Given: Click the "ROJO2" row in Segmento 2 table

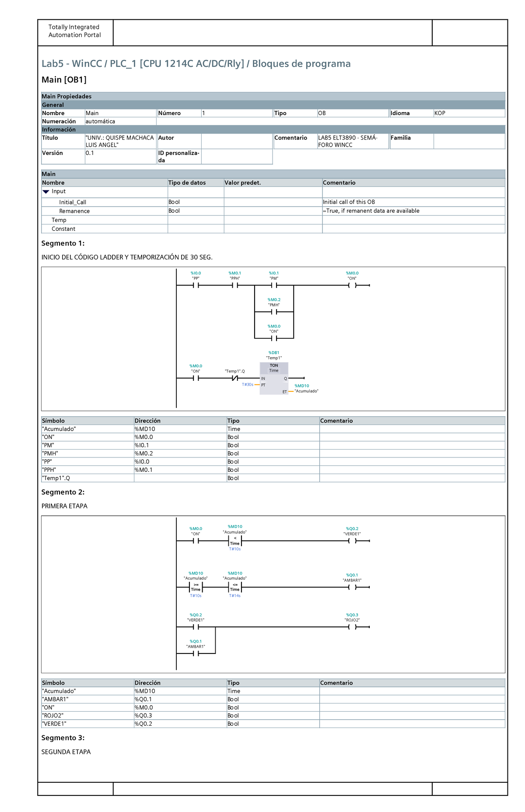Looking at the screenshot, I should pos(273,716).
